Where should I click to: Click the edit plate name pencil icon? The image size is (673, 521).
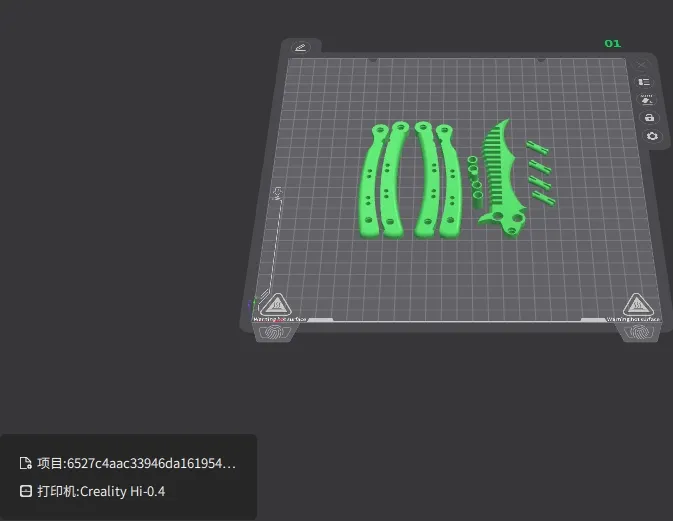point(300,47)
